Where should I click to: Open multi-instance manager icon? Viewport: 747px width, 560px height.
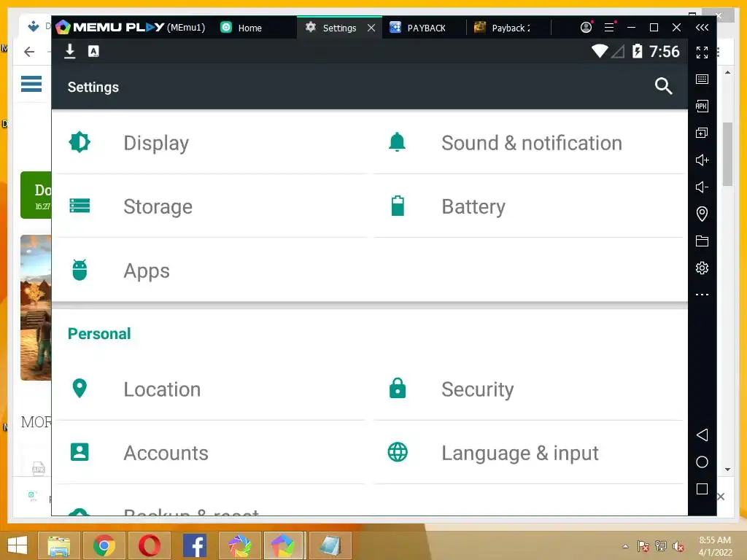pos(702,133)
